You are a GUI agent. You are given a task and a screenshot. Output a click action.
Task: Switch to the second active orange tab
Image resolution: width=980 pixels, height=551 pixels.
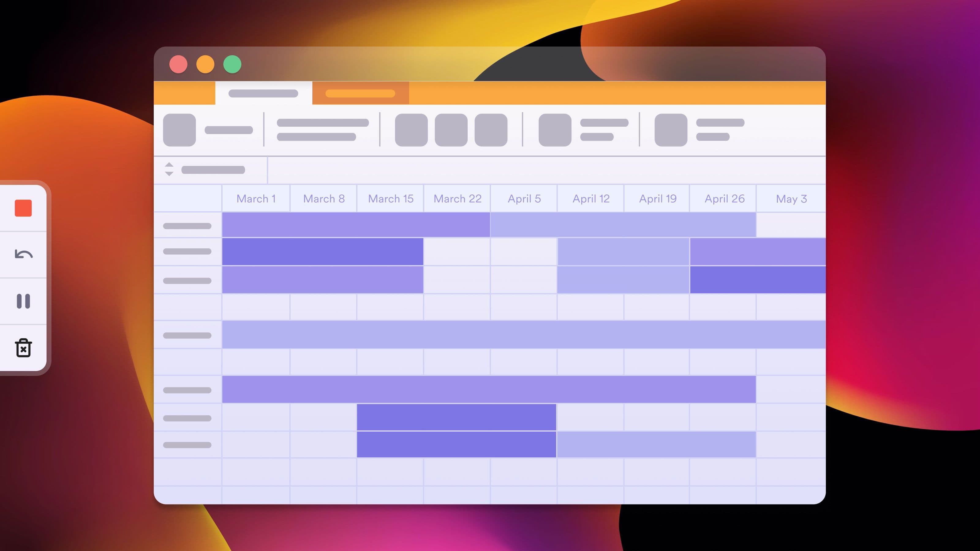pos(360,93)
